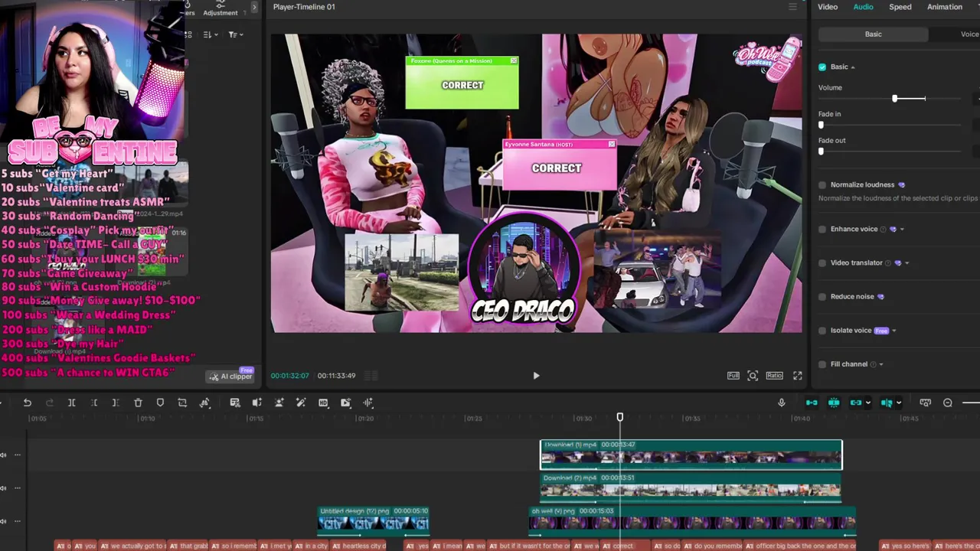980x551 pixels.
Task: Expand the Video translator options arrow
Action: (x=907, y=263)
